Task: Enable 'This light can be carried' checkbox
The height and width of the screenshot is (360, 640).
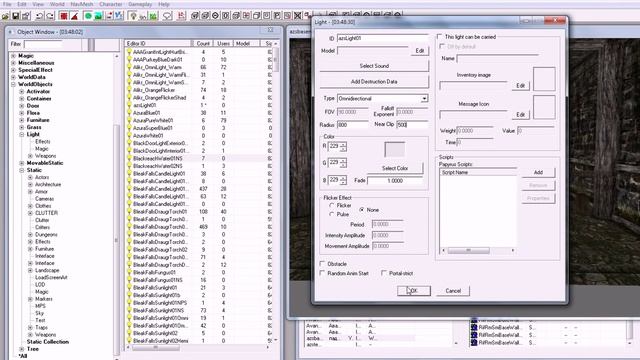Action: [x=440, y=37]
